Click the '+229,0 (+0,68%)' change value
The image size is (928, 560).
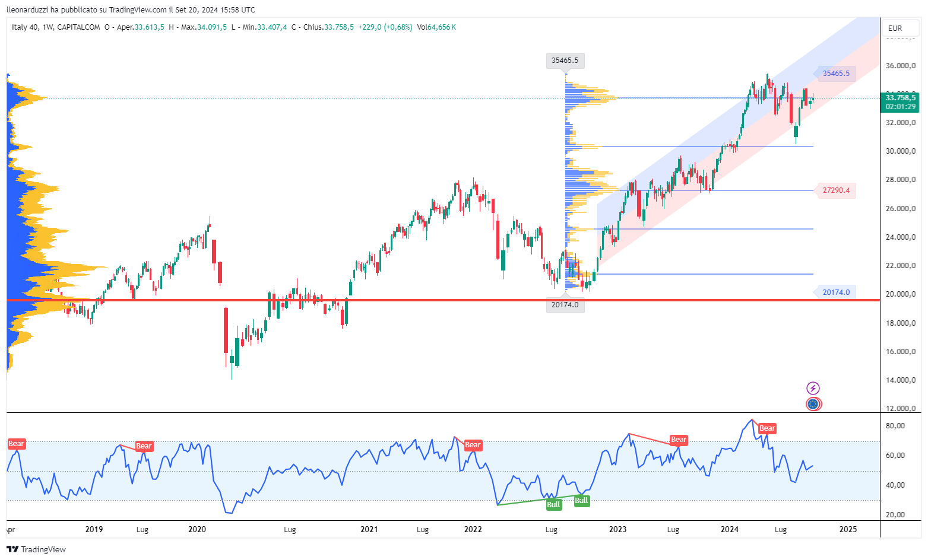pyautogui.click(x=385, y=27)
